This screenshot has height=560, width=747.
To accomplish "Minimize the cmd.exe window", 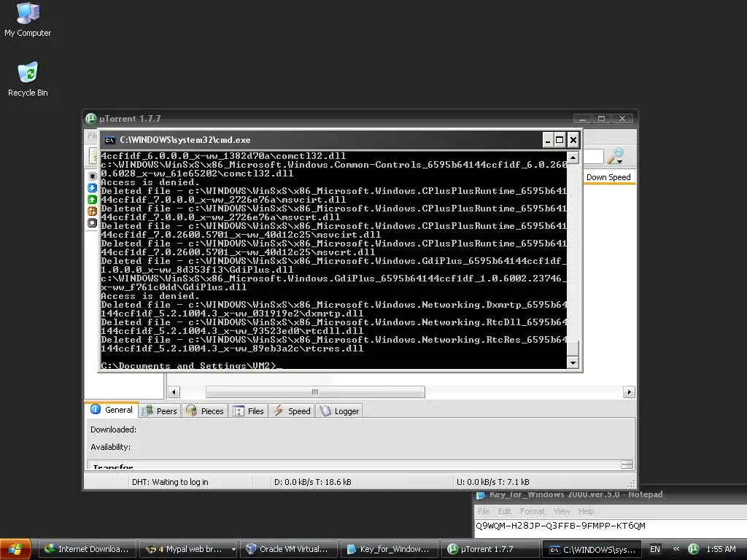I will point(547,140).
